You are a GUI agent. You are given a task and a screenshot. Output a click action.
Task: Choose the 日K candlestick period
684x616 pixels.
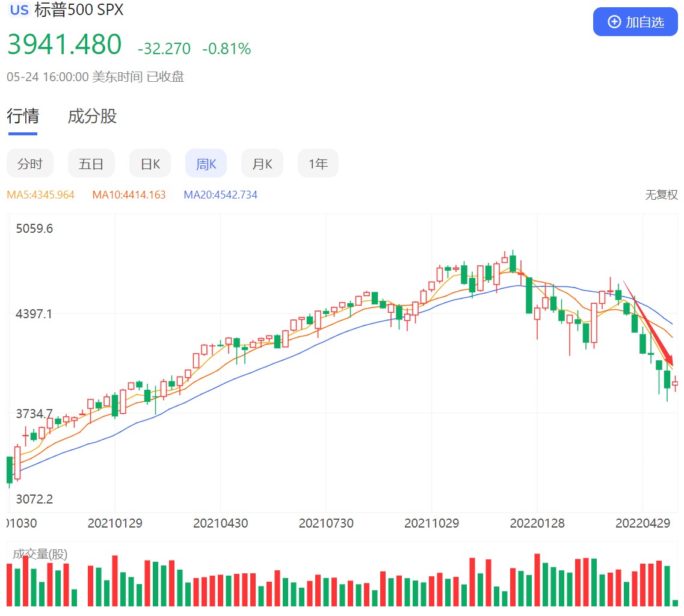[x=150, y=164]
